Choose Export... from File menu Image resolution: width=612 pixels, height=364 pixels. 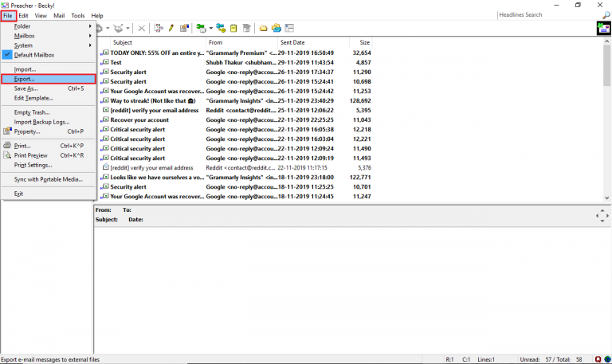49,79
